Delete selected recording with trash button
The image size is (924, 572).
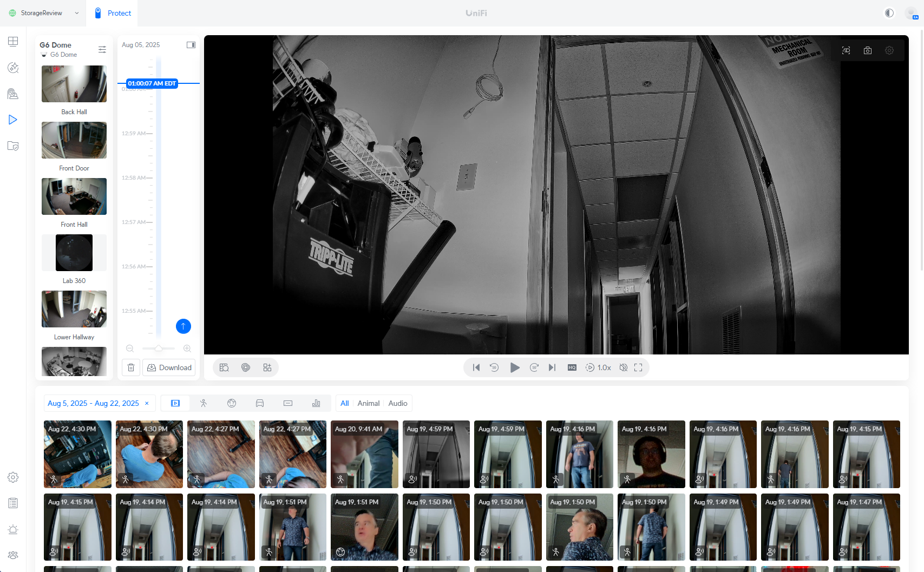click(x=131, y=367)
